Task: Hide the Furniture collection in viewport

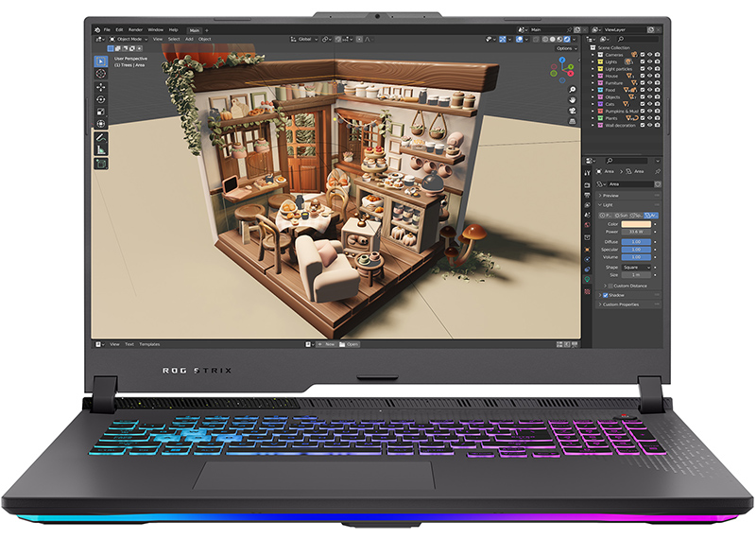Action: click(x=650, y=83)
